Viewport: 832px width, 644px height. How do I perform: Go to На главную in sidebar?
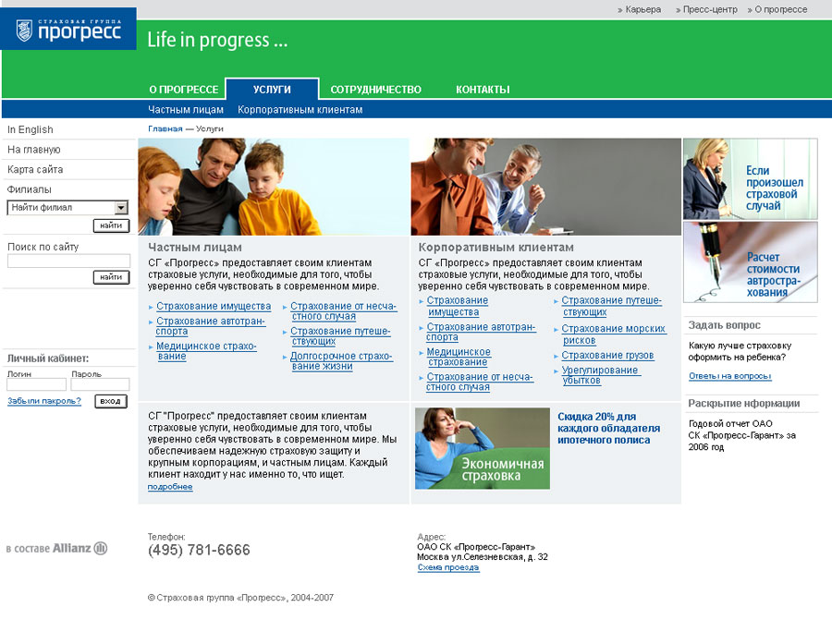pyautogui.click(x=34, y=150)
